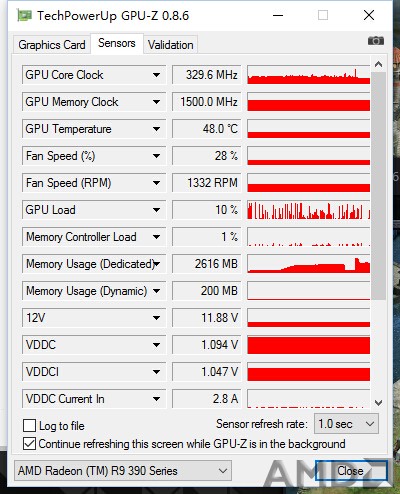The height and width of the screenshot is (494, 400).
Task: Select the Sensors tab
Action: coord(117,43)
